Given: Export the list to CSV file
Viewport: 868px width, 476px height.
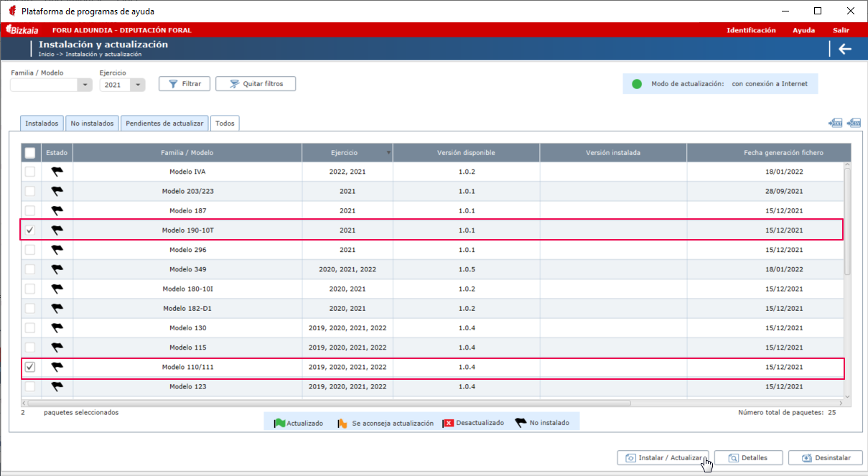Looking at the screenshot, I should pyautogui.click(x=854, y=123).
